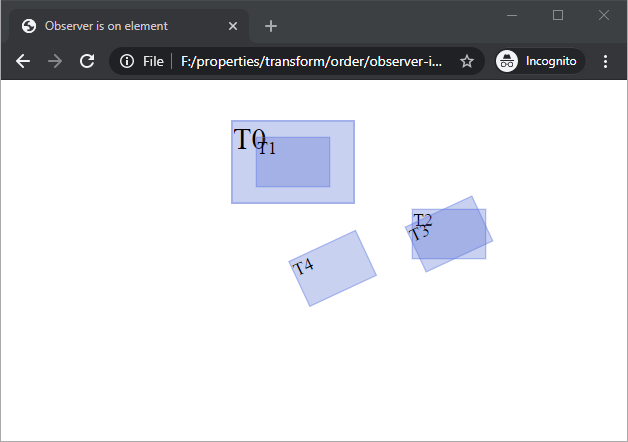Bookmark this page with the star icon
This screenshot has height=442, width=628.
click(466, 61)
